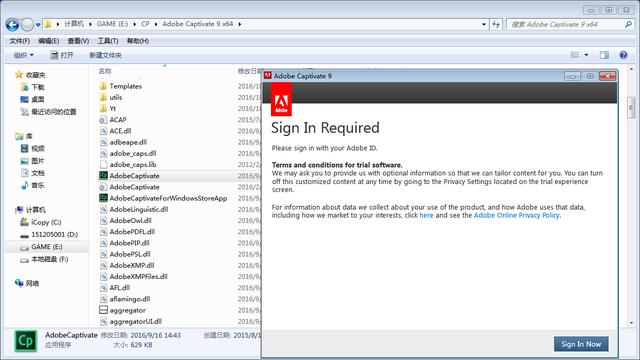Click the Explorer forward arrow button
Viewport: 640px width, 360px height.
tap(27, 25)
